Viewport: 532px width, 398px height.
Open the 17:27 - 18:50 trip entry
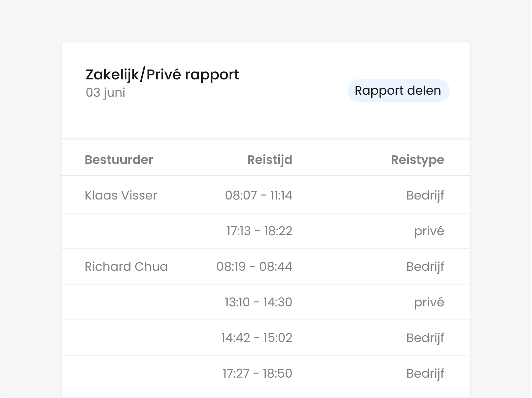pos(258,374)
